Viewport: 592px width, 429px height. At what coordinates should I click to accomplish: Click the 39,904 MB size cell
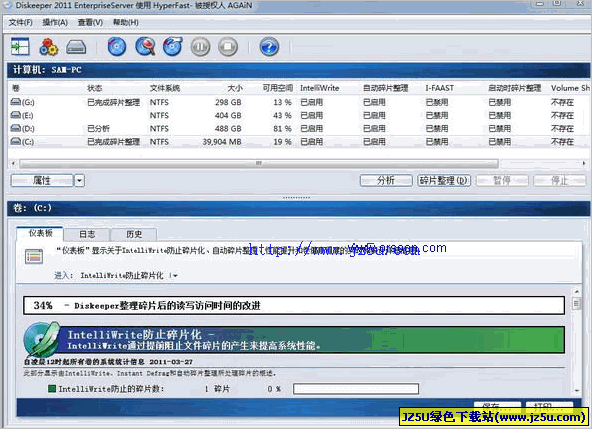point(222,142)
